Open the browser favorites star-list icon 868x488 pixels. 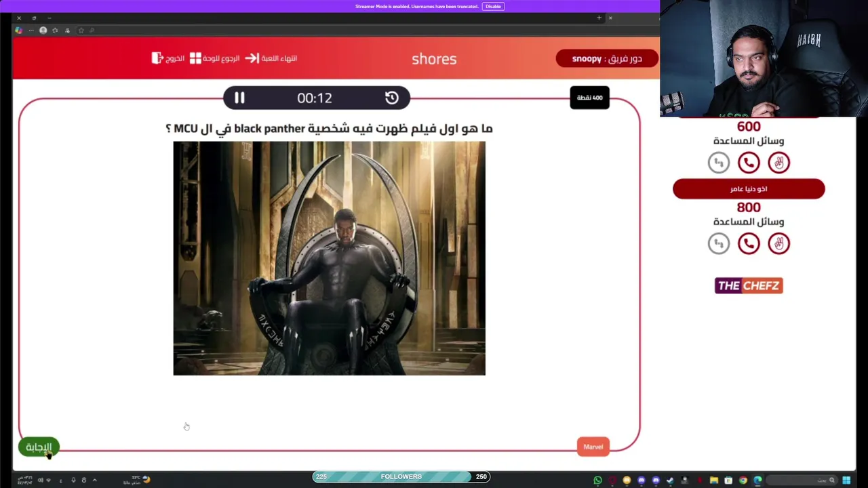click(55, 30)
